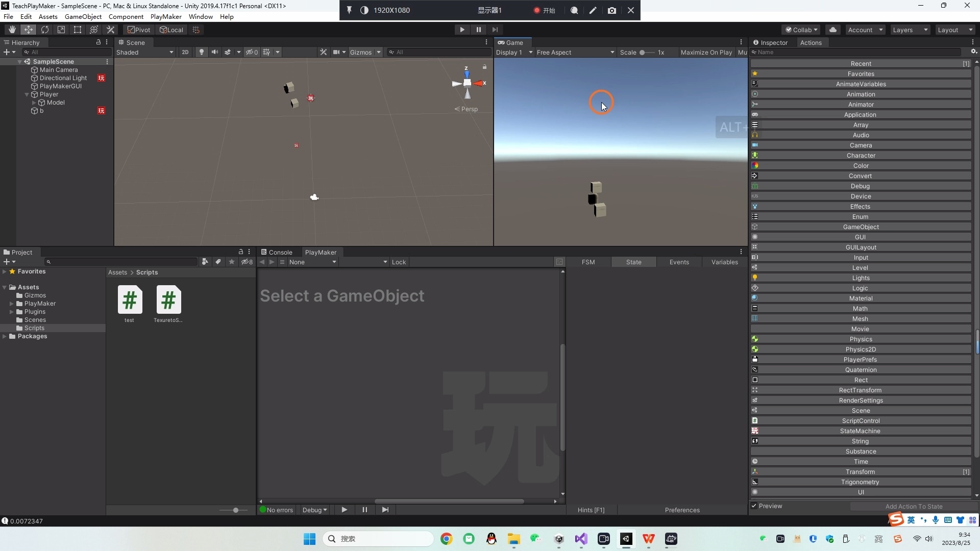Click the PlayMaker play button
The image size is (980, 551).
click(x=344, y=510)
